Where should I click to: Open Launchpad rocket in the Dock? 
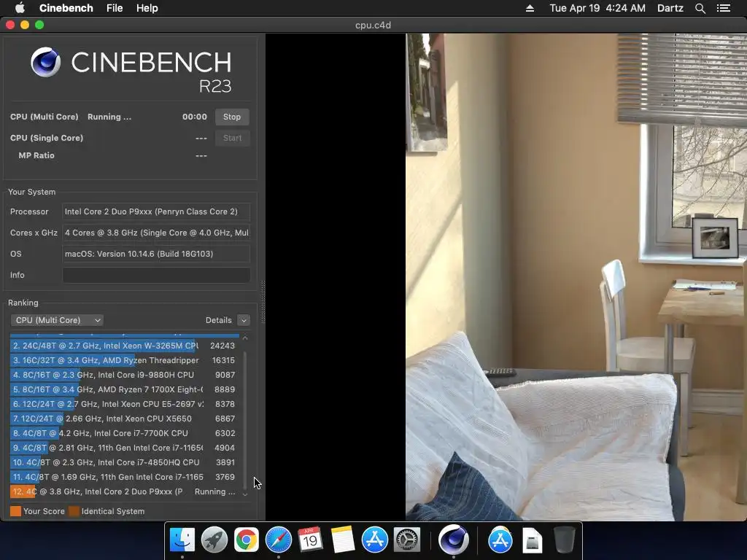[214, 540]
